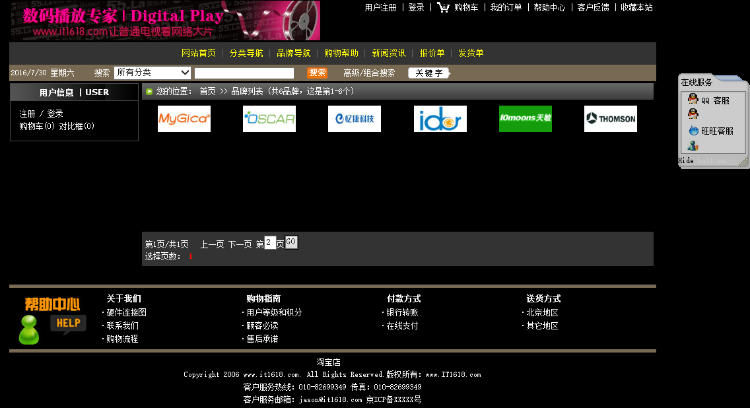Viewport: 750px width, 408px height.
Task: Click the Digital Play site banner logo
Action: (165, 20)
